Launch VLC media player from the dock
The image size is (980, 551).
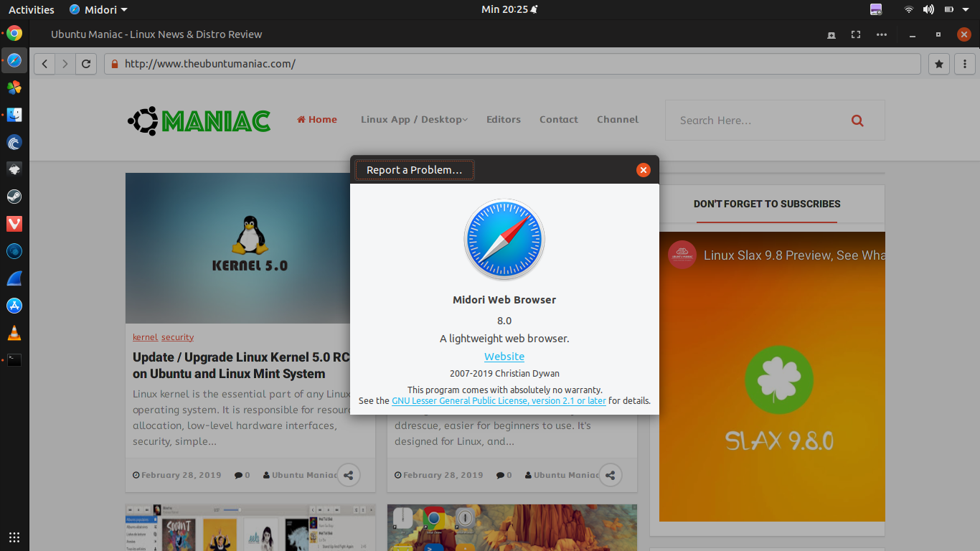click(x=14, y=333)
